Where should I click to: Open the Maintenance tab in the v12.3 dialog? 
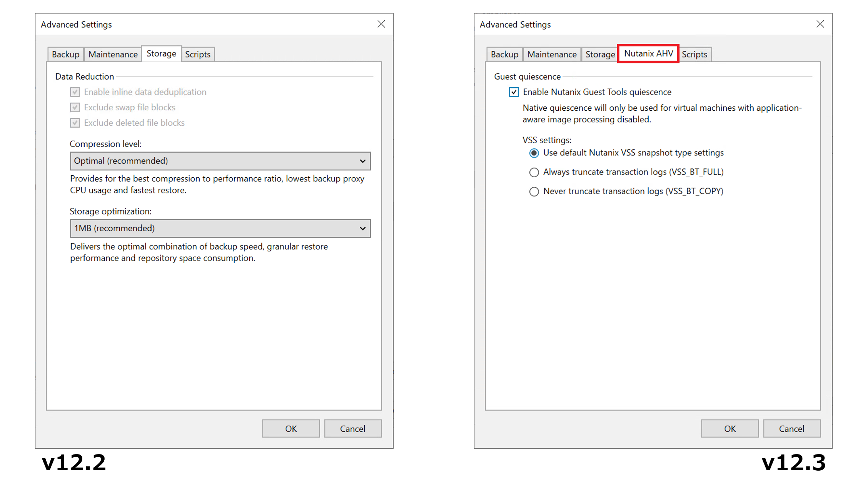552,54
